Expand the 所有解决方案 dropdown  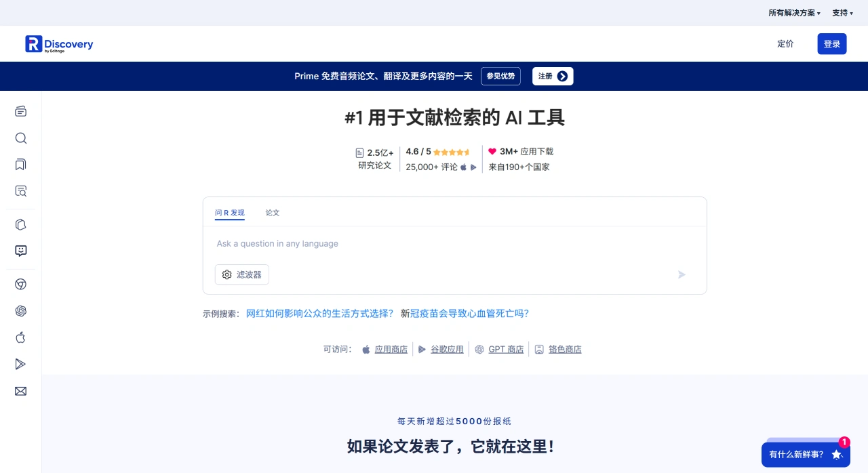click(793, 12)
